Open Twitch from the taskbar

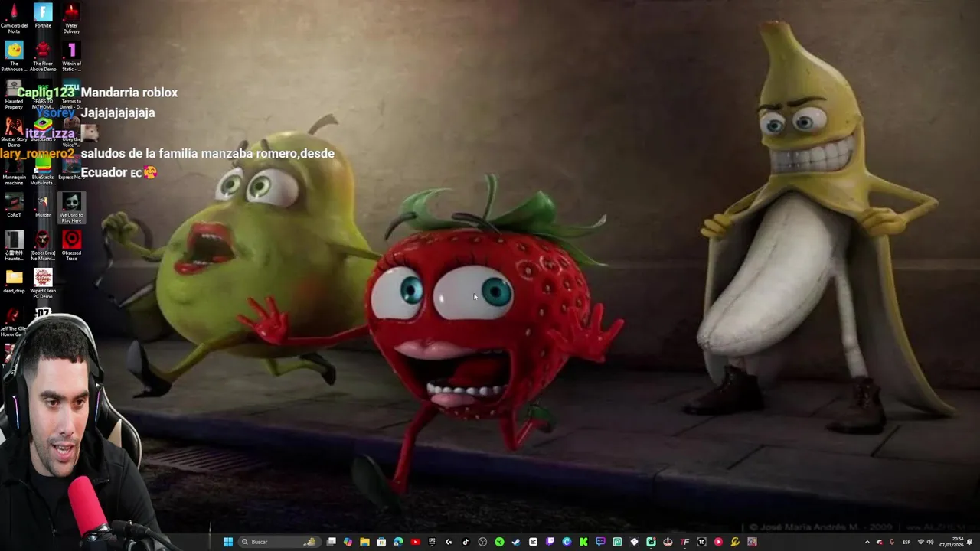tap(550, 542)
